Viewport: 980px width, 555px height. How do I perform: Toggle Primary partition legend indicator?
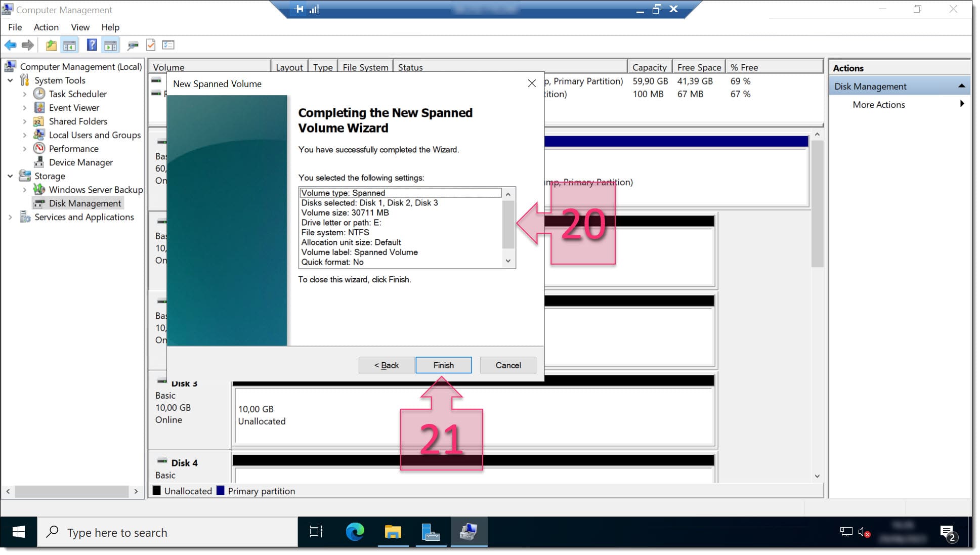220,491
